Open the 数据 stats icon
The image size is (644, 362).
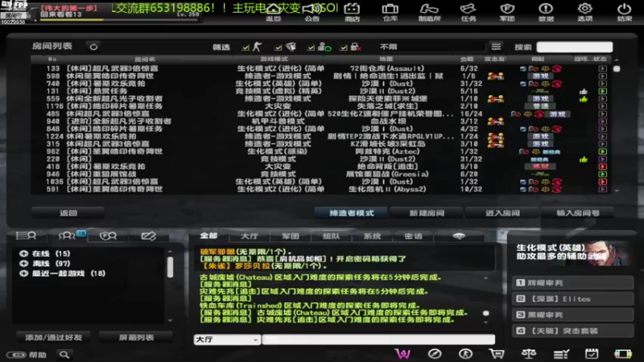546,11
